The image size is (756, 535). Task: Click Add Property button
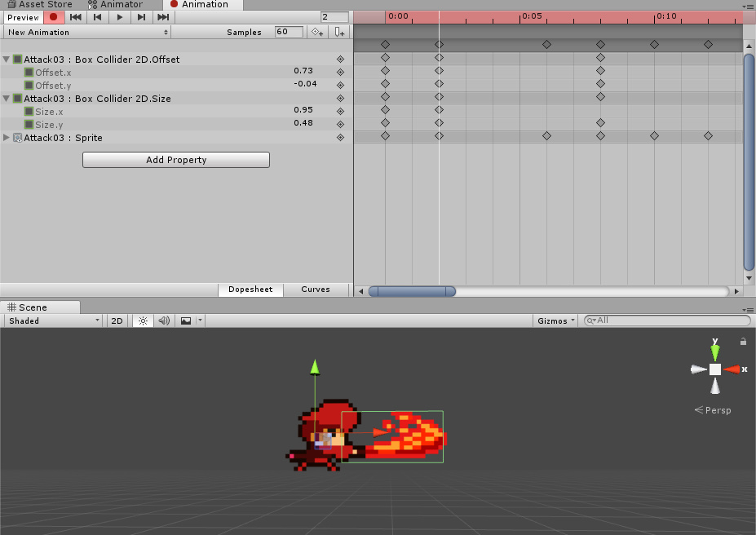click(x=176, y=160)
